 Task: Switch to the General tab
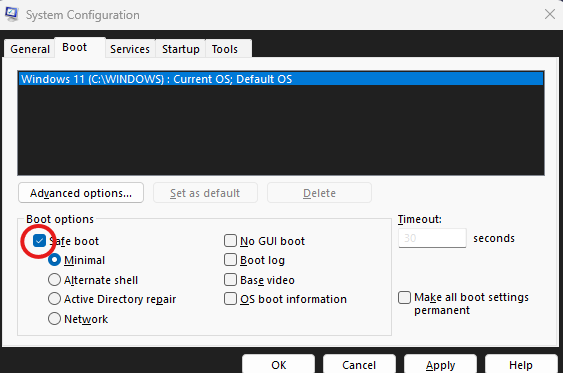(30, 49)
